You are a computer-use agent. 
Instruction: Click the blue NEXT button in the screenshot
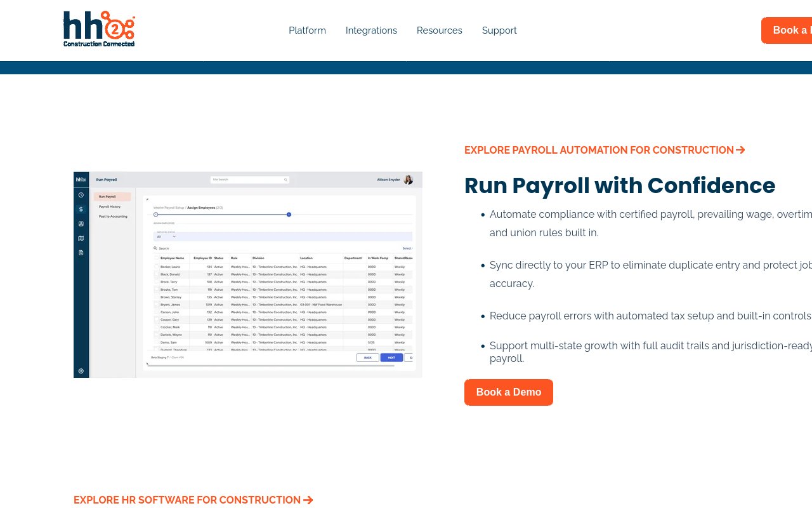391,358
